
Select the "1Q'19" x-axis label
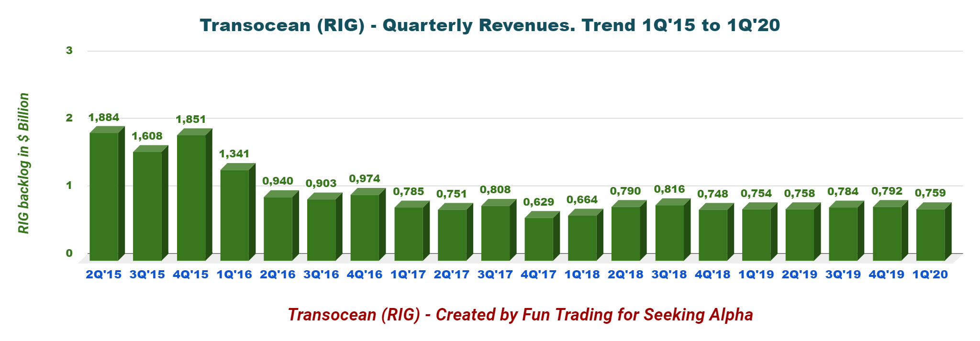pos(756,275)
